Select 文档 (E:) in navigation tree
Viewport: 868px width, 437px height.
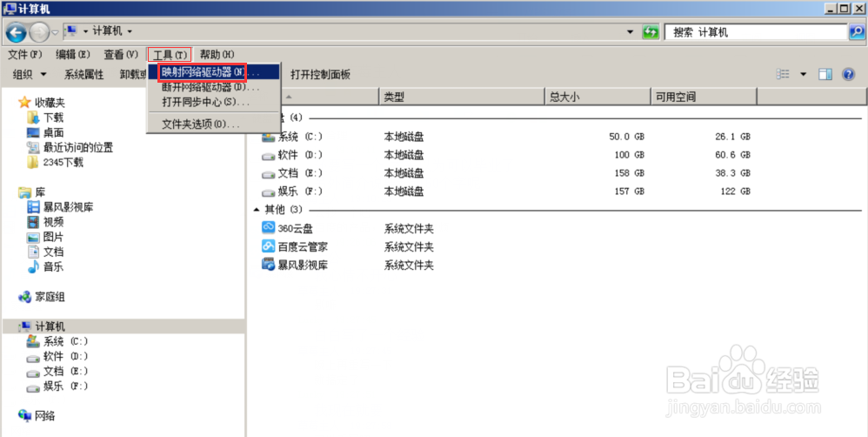coord(65,372)
